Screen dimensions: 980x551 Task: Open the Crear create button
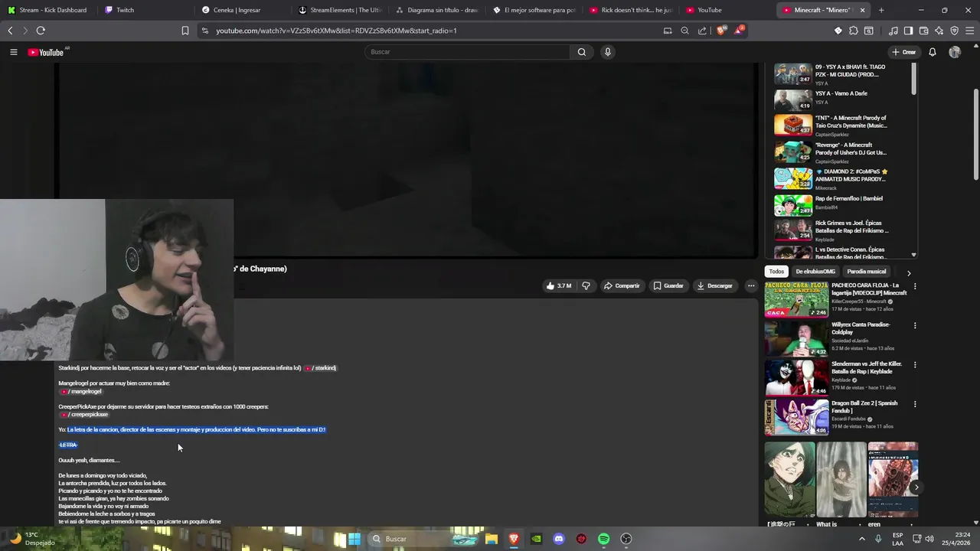tap(904, 52)
